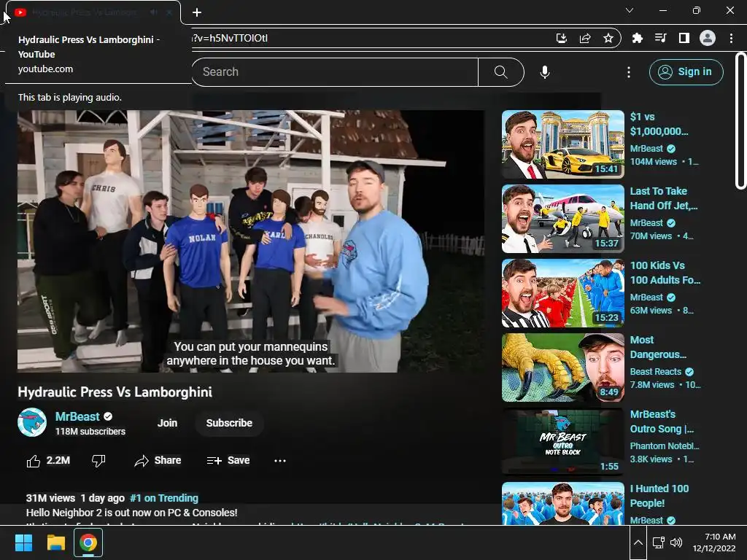Toggle the Chrome side panel
The height and width of the screenshot is (560, 747).
684,38
